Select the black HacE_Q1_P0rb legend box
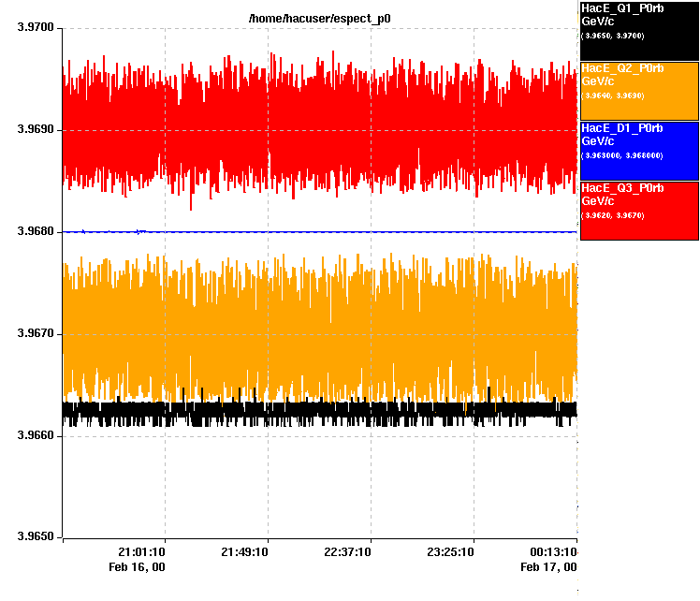The height and width of the screenshot is (601, 700). point(639,30)
